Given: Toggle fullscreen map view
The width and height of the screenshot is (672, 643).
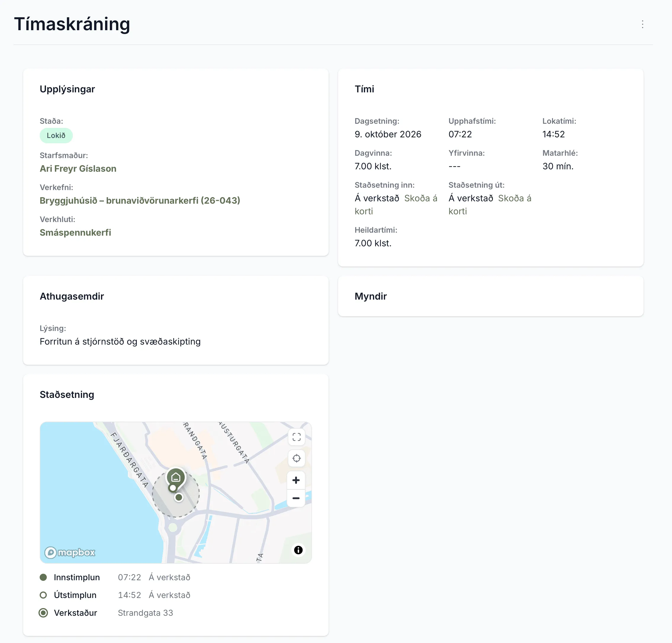Looking at the screenshot, I should (x=296, y=437).
